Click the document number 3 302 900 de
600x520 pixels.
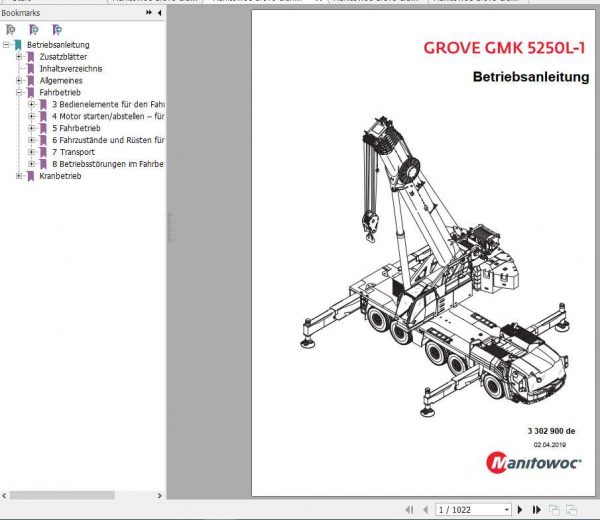pos(551,431)
